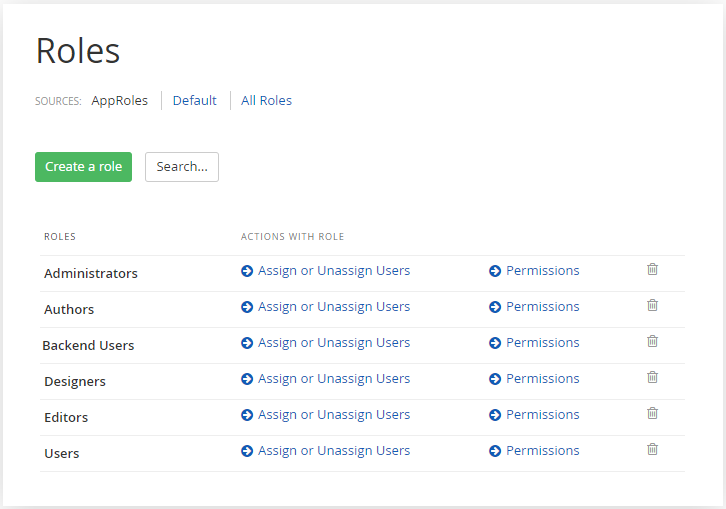Open Permissions for Designers role
The image size is (726, 509).
pyautogui.click(x=542, y=379)
